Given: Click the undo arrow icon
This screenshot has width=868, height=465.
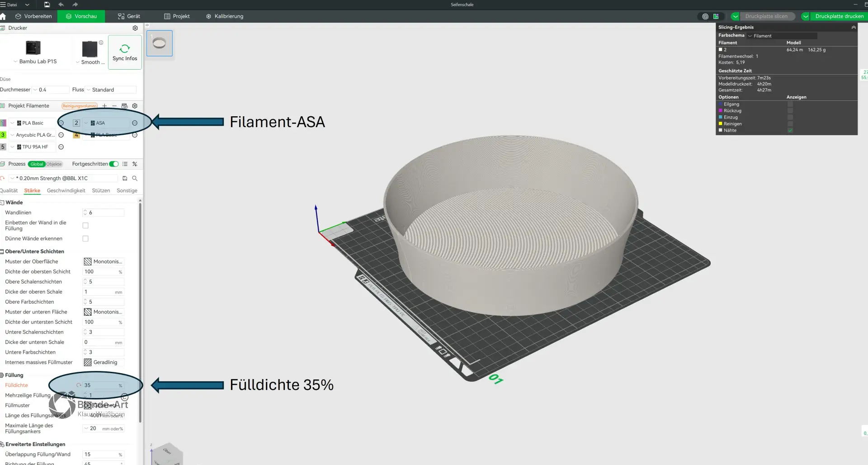Looking at the screenshot, I should tap(61, 5).
